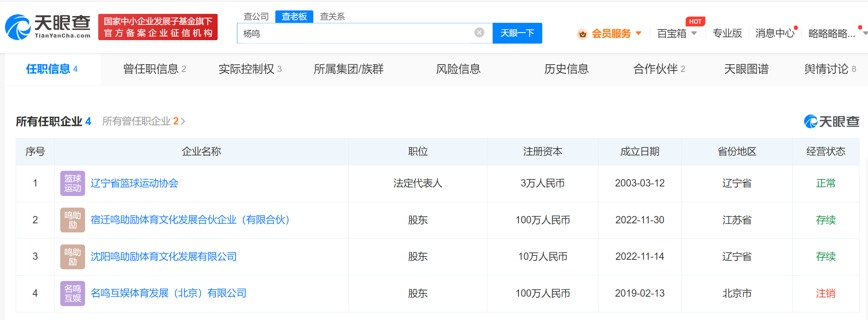The height and width of the screenshot is (320, 868).
Task: Click the 3万人民币 capital cell
Action: pyautogui.click(x=543, y=183)
